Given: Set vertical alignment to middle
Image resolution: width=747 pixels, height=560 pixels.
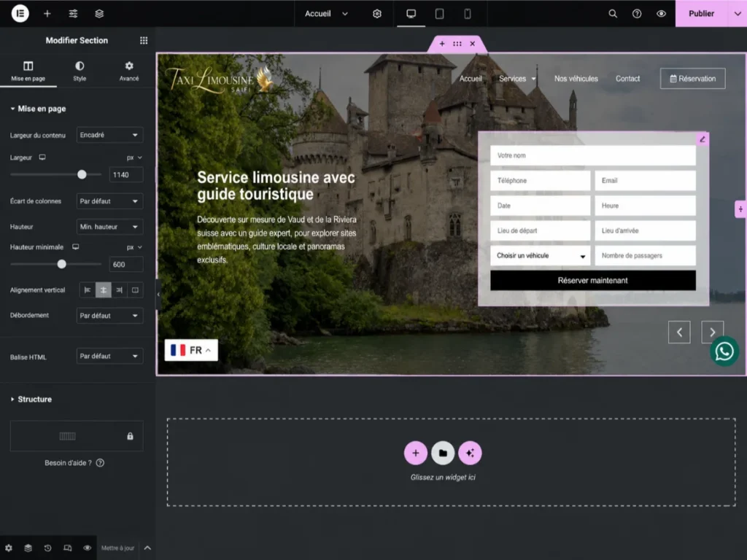Looking at the screenshot, I should click(x=104, y=290).
